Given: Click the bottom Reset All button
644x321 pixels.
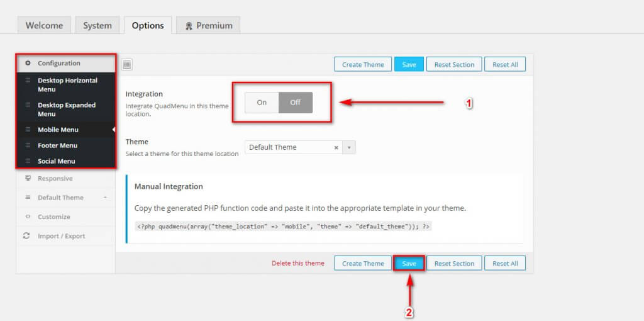Looking at the screenshot, I should (505, 264).
